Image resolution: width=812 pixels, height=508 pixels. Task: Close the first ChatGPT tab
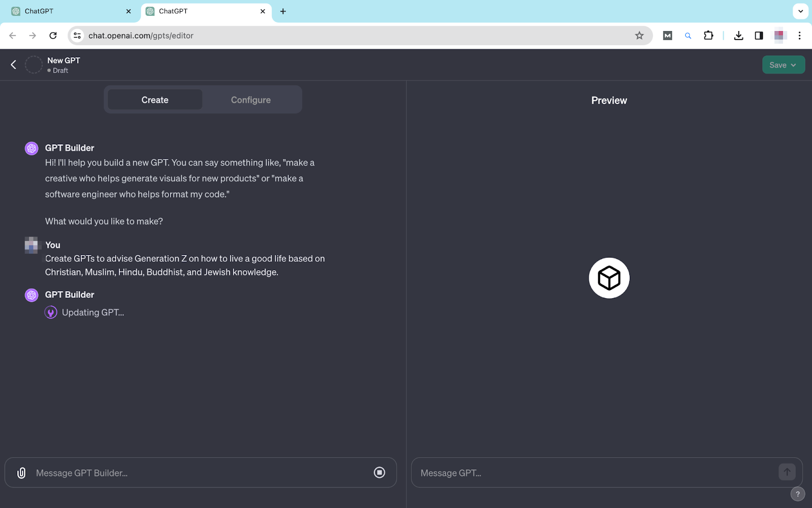pyautogui.click(x=128, y=11)
